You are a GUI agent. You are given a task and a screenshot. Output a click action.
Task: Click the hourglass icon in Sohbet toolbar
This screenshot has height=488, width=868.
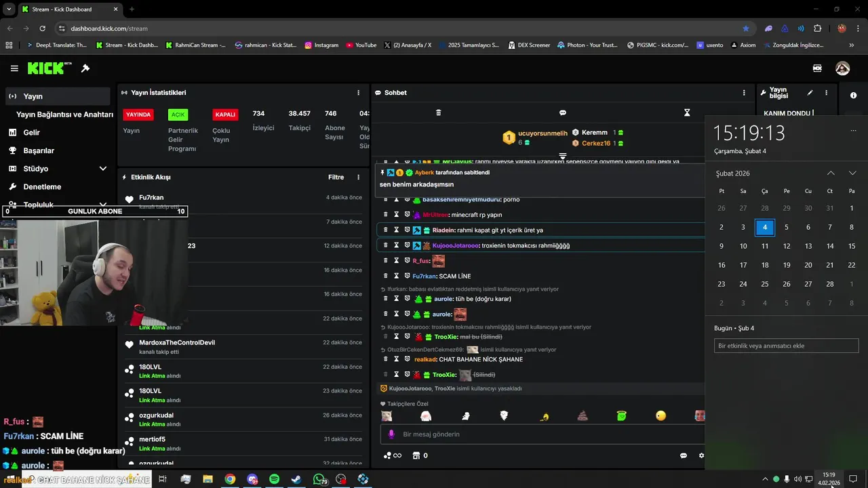(x=687, y=113)
